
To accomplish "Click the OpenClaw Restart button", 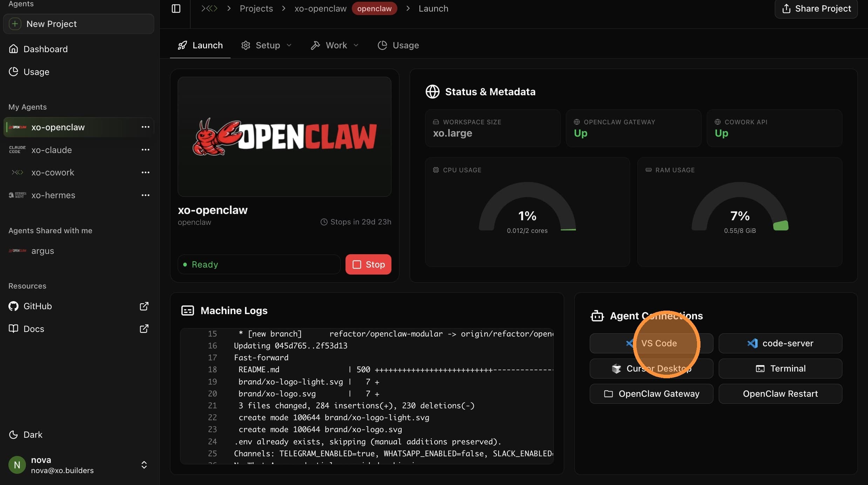I will tap(780, 394).
